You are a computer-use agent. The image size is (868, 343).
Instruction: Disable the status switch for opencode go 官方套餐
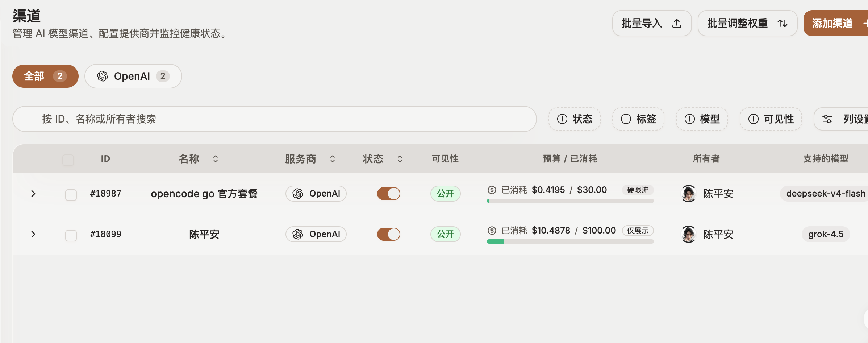[x=388, y=194]
